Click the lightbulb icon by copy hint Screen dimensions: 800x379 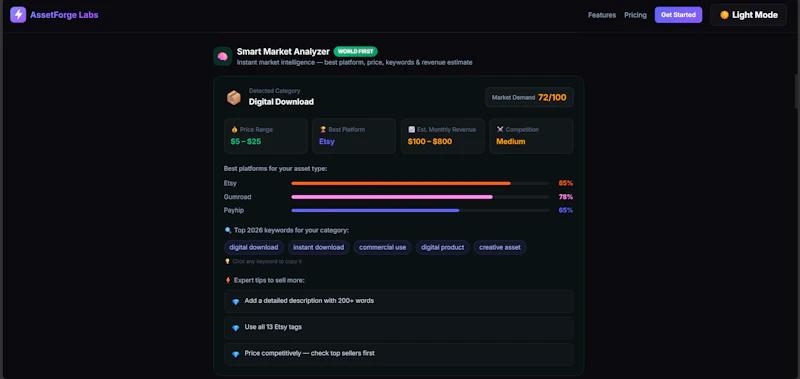228,261
